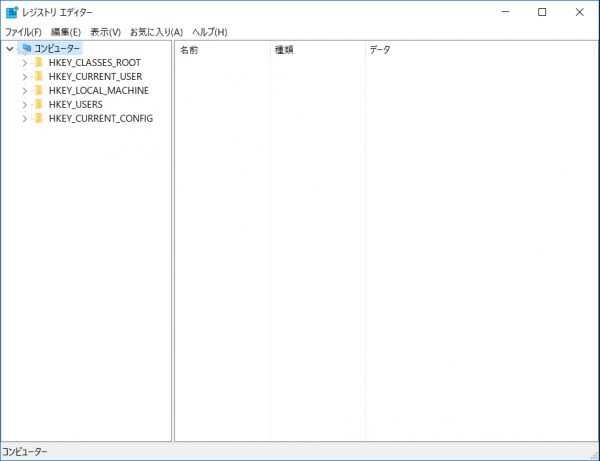Expand the HKEY_LOCAL_MACHINE key

pyautogui.click(x=24, y=90)
